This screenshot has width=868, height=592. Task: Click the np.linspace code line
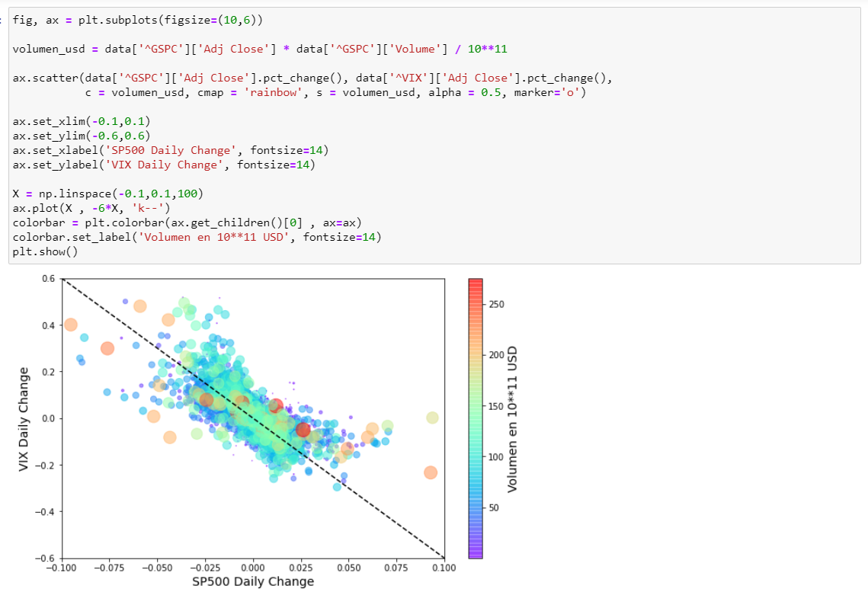[x=107, y=194]
